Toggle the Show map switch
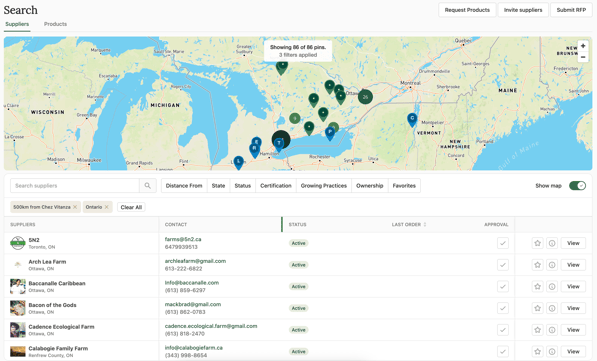Image resolution: width=597 pixels, height=361 pixels. [577, 186]
